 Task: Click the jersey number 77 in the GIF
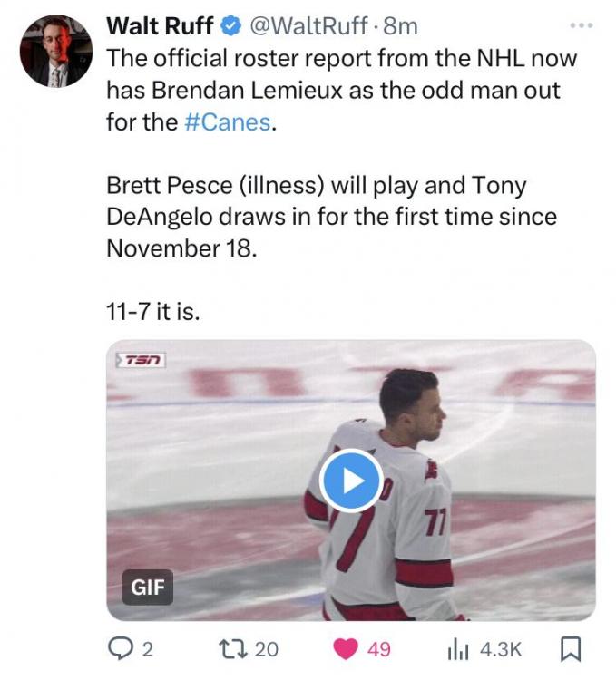(435, 526)
